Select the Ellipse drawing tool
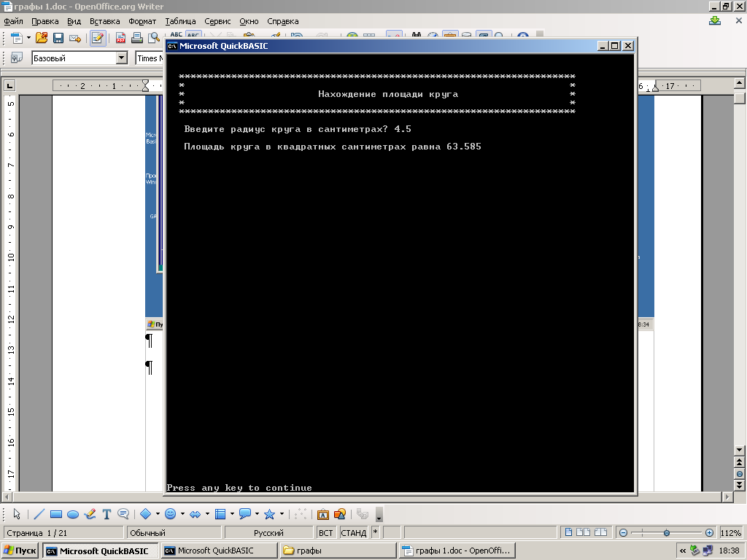The image size is (747, 560). pos(72,514)
